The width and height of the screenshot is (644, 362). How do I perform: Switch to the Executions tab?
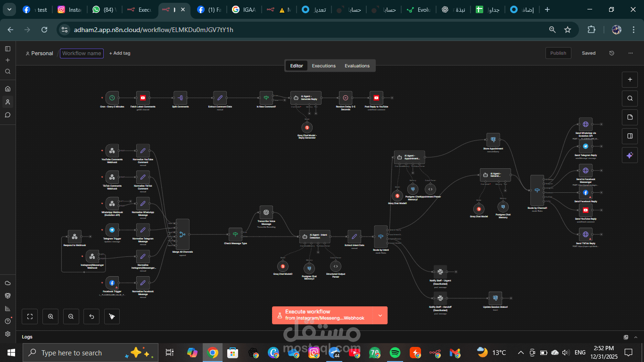(323, 66)
